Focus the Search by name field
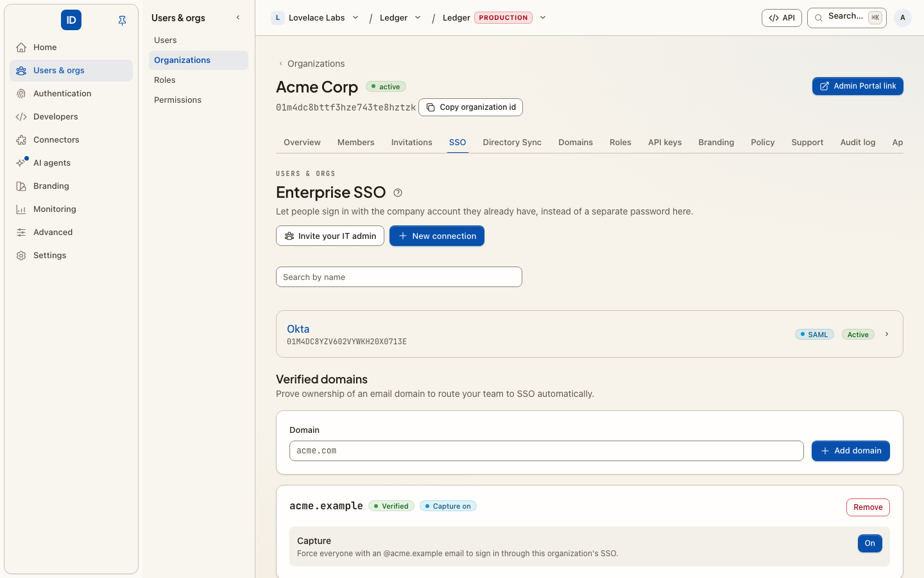Viewport: 924px width, 578px height. pyautogui.click(x=399, y=277)
